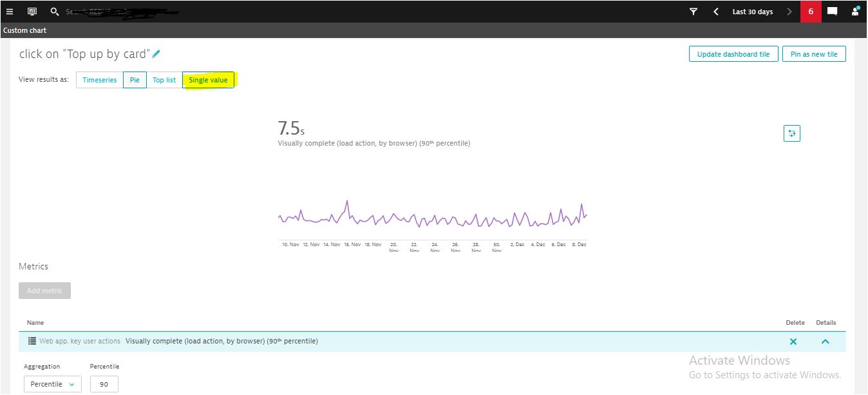Switch view to Top list
The width and height of the screenshot is (868, 395).
coord(164,80)
